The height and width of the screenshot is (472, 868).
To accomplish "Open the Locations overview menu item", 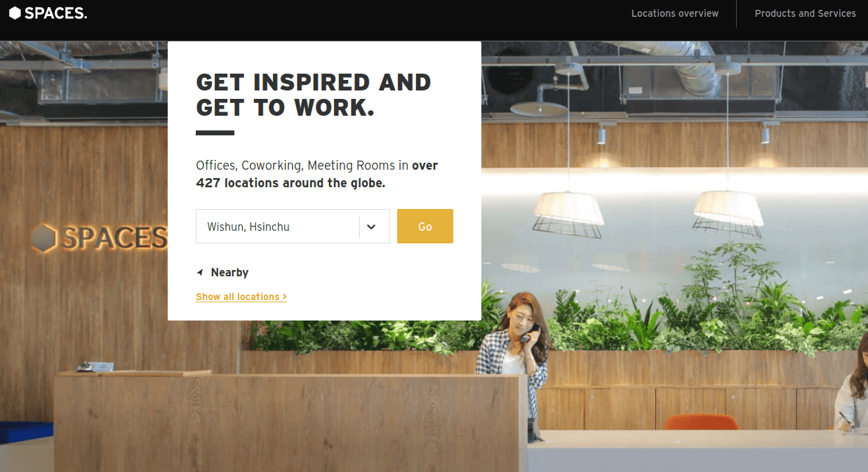I will pyautogui.click(x=675, y=13).
